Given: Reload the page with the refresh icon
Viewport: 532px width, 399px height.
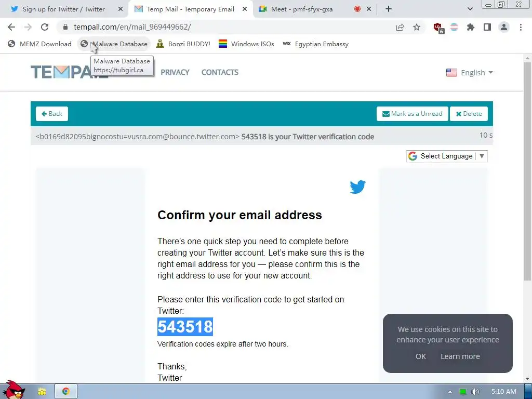Looking at the screenshot, I should point(45,27).
